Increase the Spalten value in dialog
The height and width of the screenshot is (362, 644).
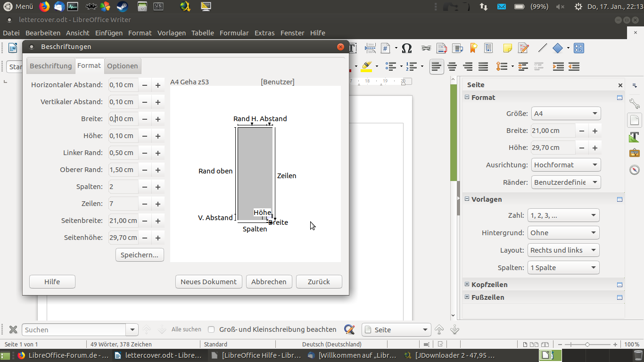[x=158, y=187]
